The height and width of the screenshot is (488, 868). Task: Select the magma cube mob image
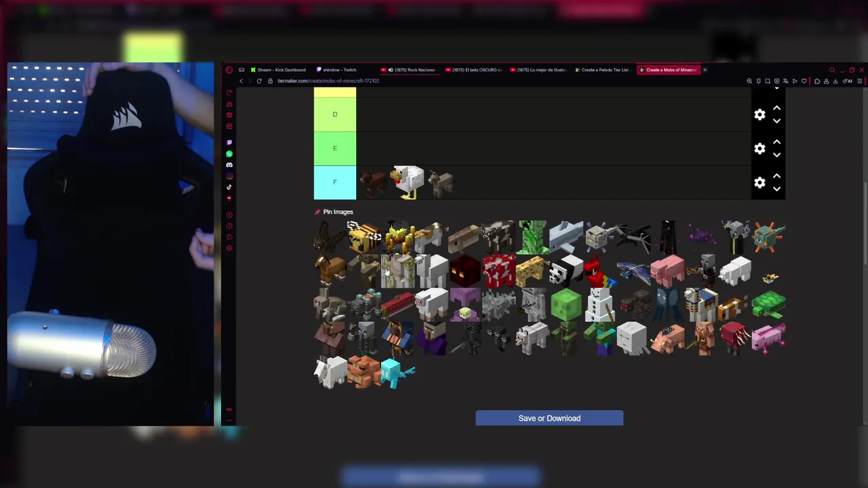tap(465, 270)
